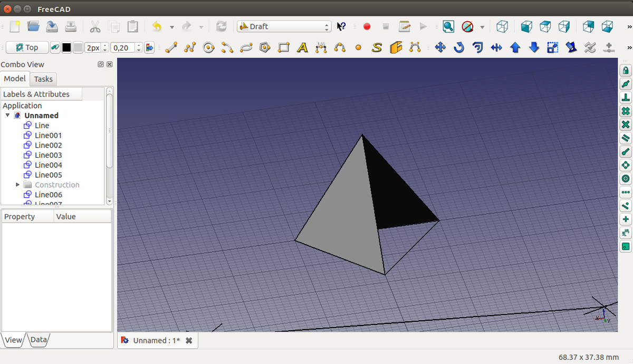Select the Draft Circle tool

(208, 47)
